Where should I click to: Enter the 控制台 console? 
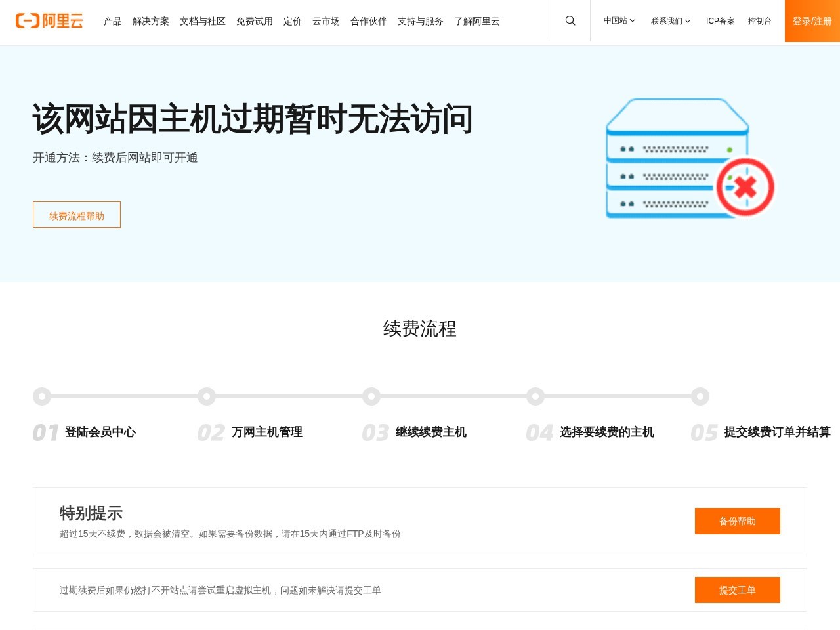coord(759,20)
